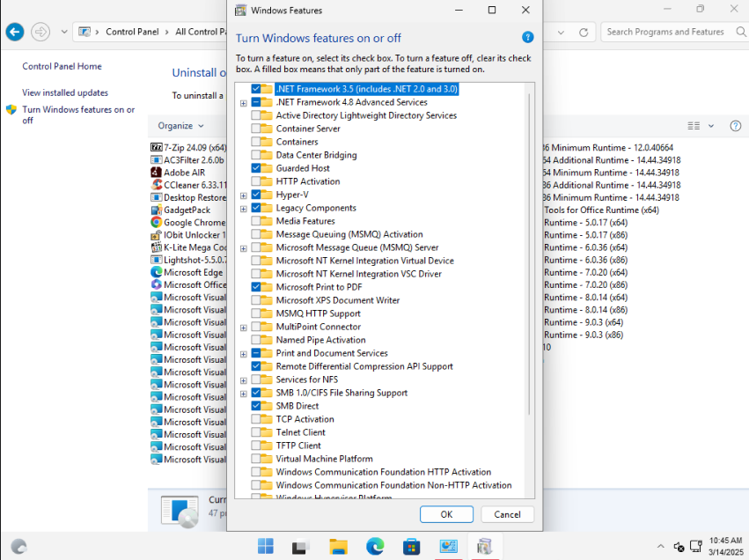The width and height of the screenshot is (749, 560).
Task: Enable Active Directory Lightweight Directory Services
Action: [255, 115]
